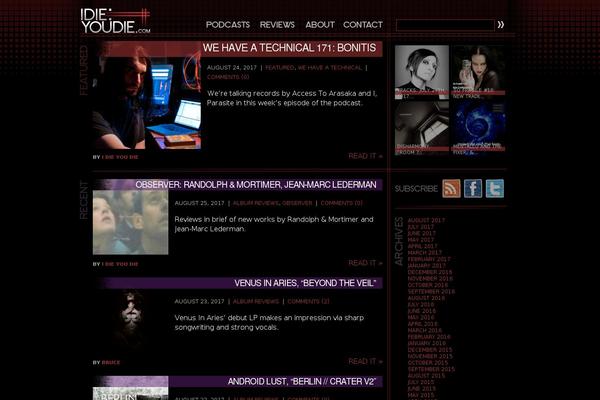Open the March 2017 archive

(425, 253)
